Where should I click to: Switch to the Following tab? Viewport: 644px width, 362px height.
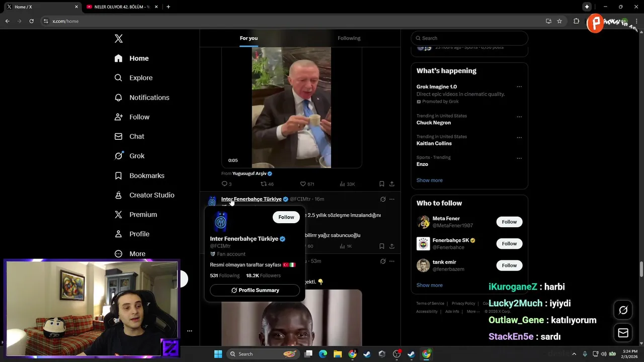[349, 38]
